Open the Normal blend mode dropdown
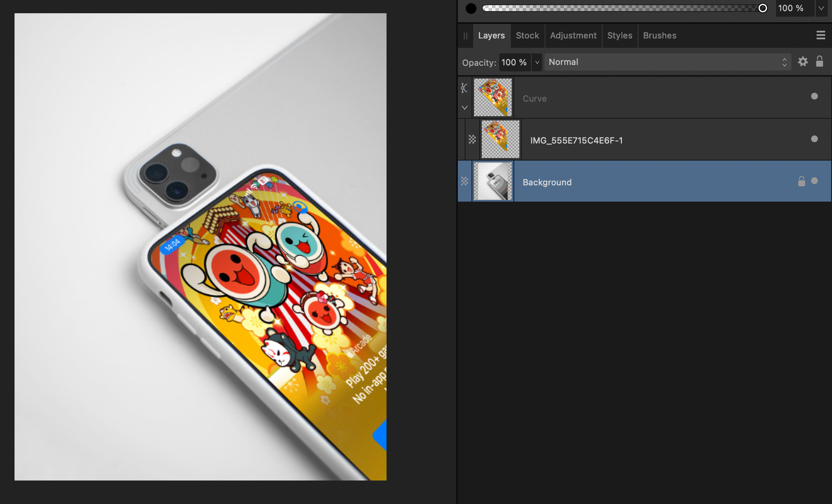Image resolution: width=832 pixels, height=504 pixels. point(668,62)
